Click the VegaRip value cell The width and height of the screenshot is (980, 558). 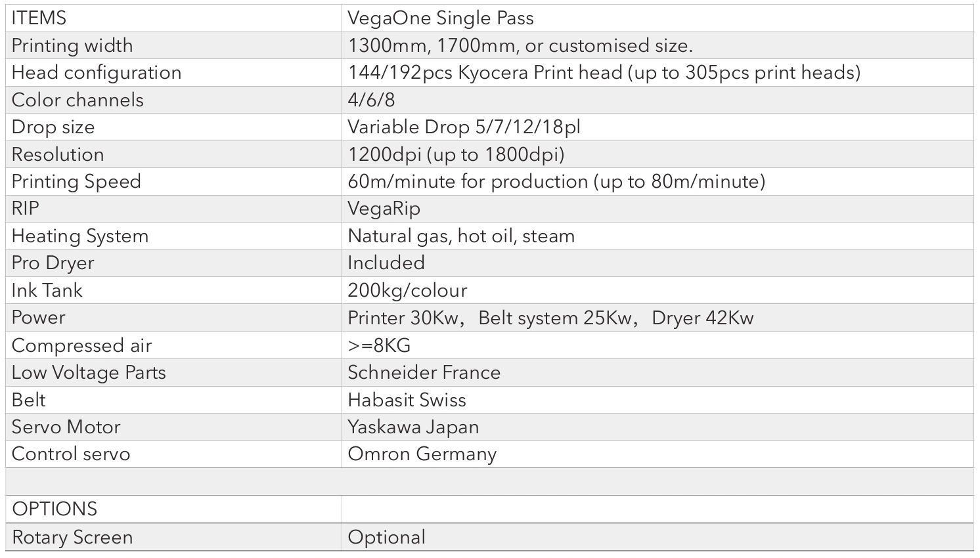tap(384, 208)
